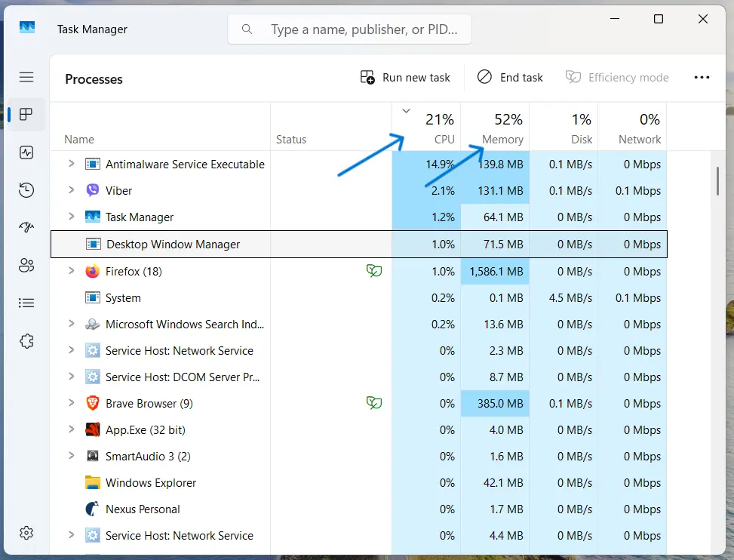
Task: Click the App.Exe red icon
Action: point(93,429)
